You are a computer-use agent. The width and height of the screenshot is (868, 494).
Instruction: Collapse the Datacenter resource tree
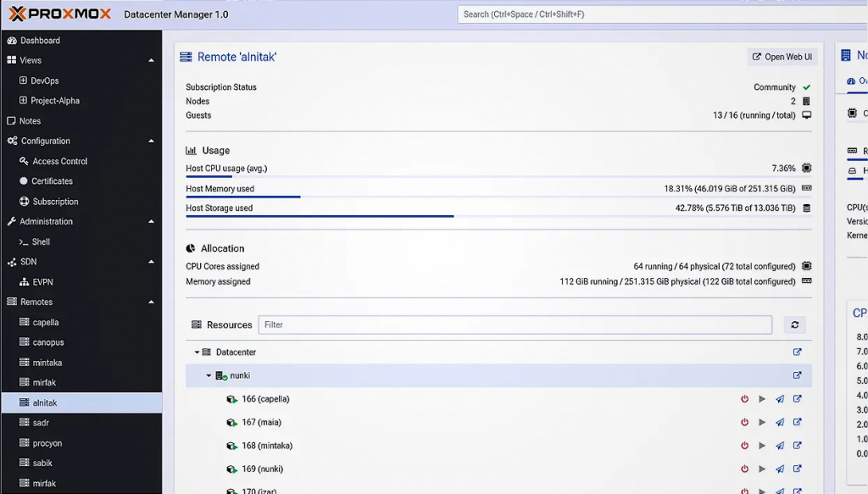click(195, 352)
